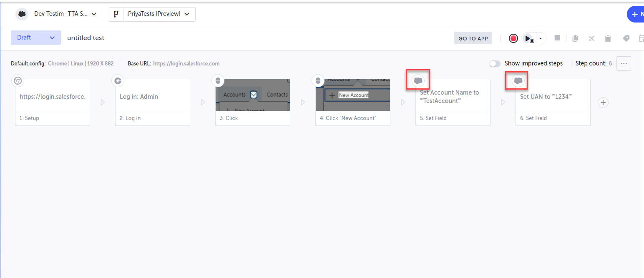Click the untitled test name field
The width and height of the screenshot is (644, 278).
click(x=86, y=38)
